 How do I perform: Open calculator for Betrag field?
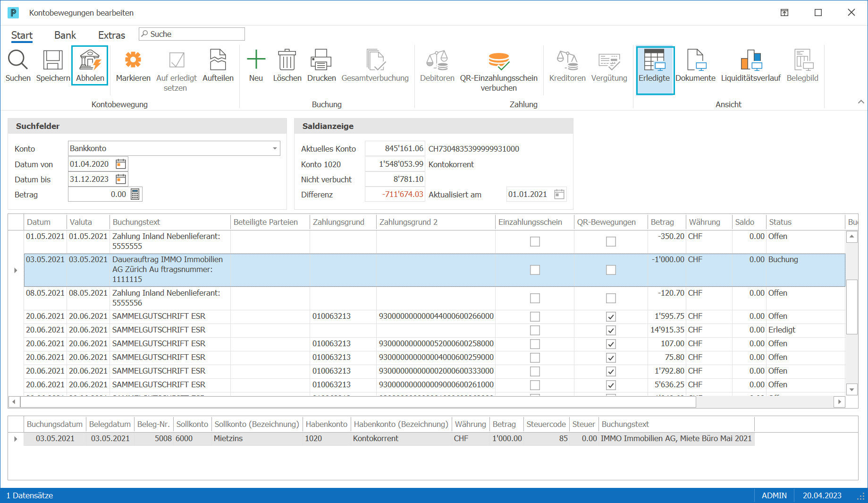coord(135,194)
